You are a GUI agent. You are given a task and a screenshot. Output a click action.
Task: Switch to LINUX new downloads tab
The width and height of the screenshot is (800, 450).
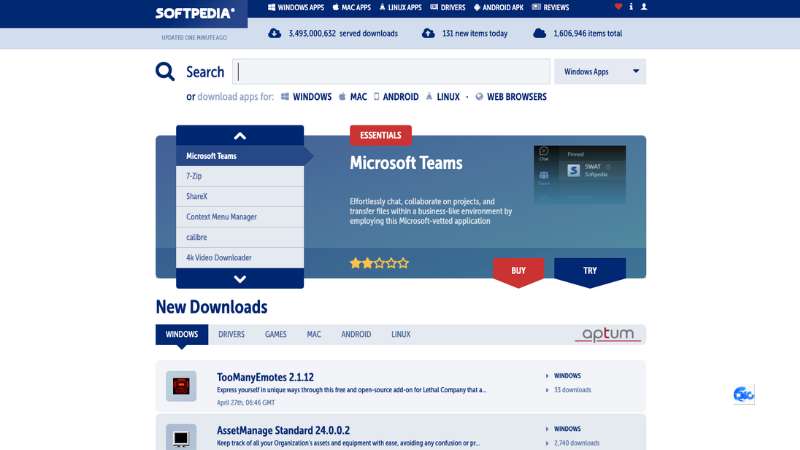point(401,335)
